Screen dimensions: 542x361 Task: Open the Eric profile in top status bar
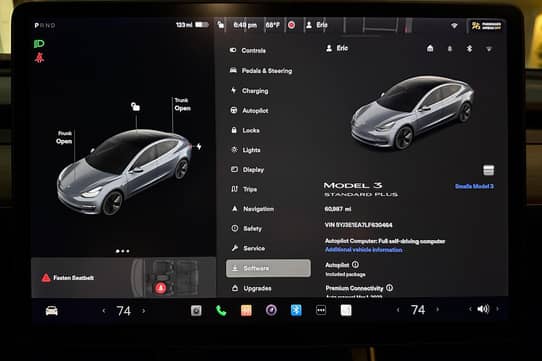(x=317, y=25)
